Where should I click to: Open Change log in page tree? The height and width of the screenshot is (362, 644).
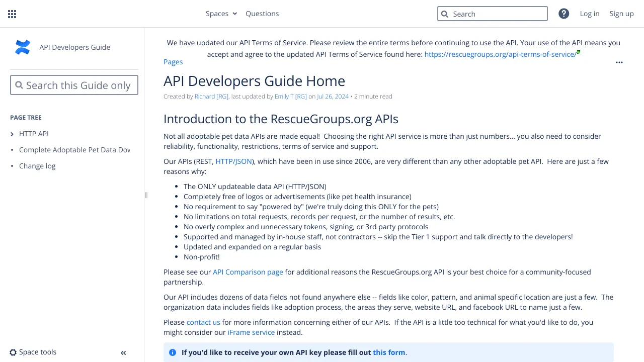37,166
